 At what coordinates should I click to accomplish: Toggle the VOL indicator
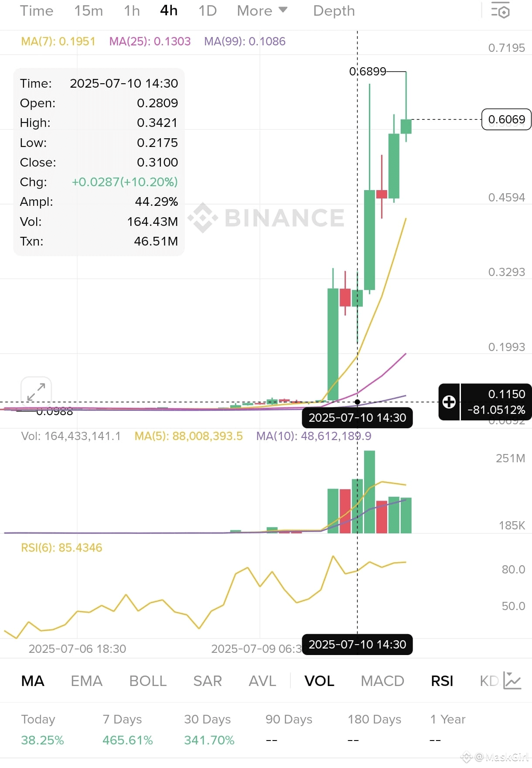319,681
